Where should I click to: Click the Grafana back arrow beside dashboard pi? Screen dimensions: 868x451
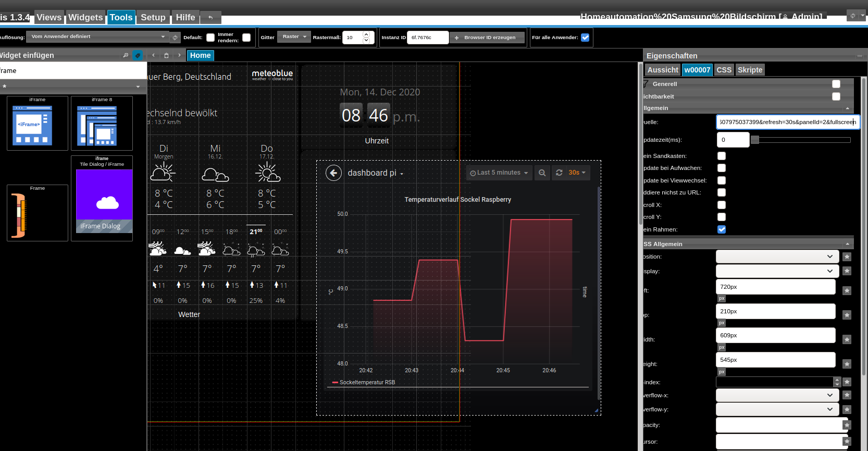pyautogui.click(x=333, y=173)
